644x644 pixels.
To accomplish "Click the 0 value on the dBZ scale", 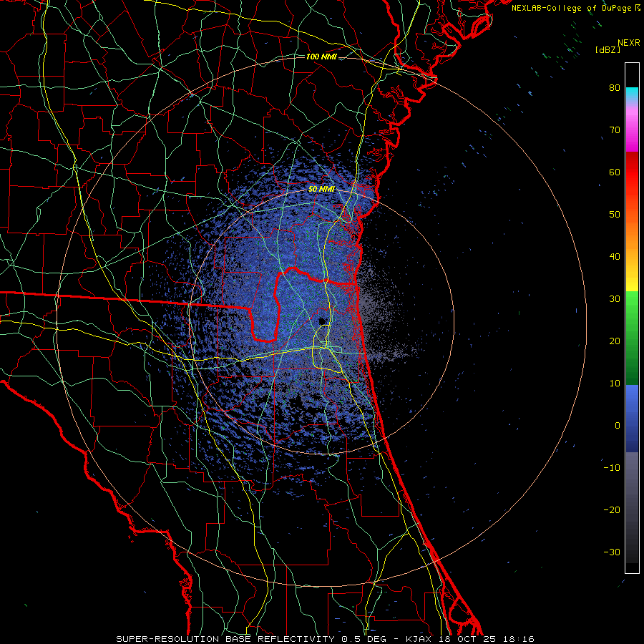I will click(x=618, y=426).
